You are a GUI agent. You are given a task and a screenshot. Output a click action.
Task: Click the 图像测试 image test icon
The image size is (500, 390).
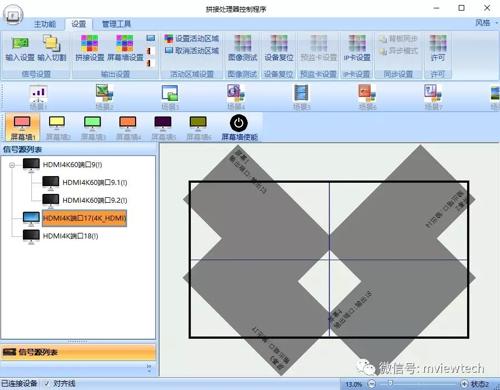(x=242, y=49)
